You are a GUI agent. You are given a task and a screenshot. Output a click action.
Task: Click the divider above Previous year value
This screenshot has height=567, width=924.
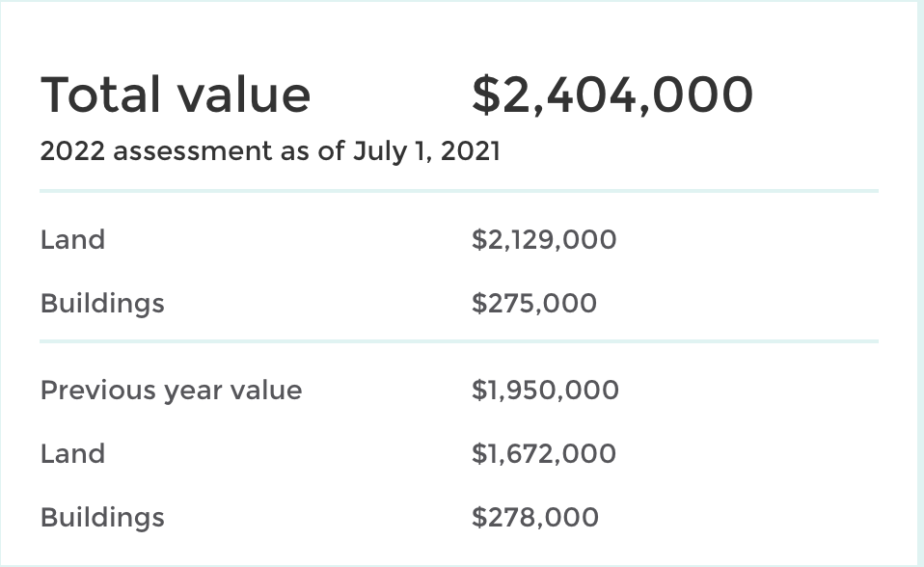point(459,341)
